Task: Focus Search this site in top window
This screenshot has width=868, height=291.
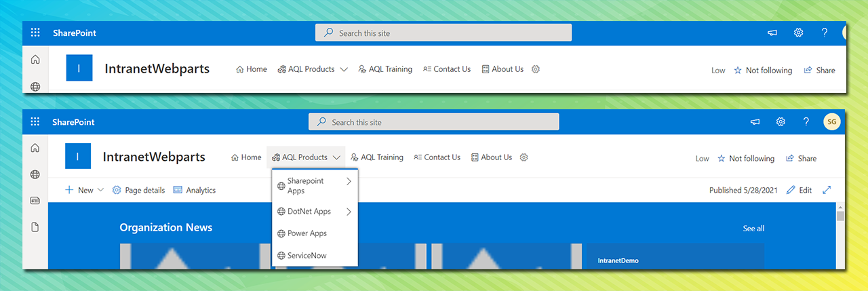Action: tap(443, 33)
